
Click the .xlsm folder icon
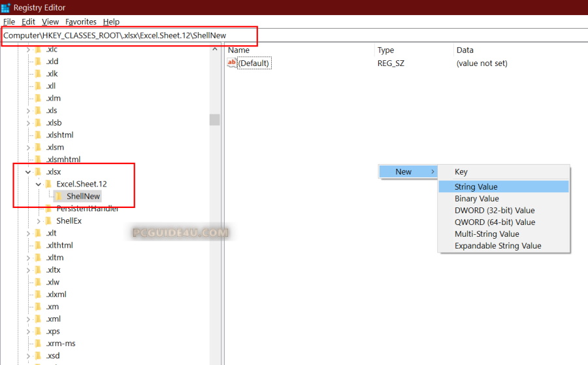point(39,147)
